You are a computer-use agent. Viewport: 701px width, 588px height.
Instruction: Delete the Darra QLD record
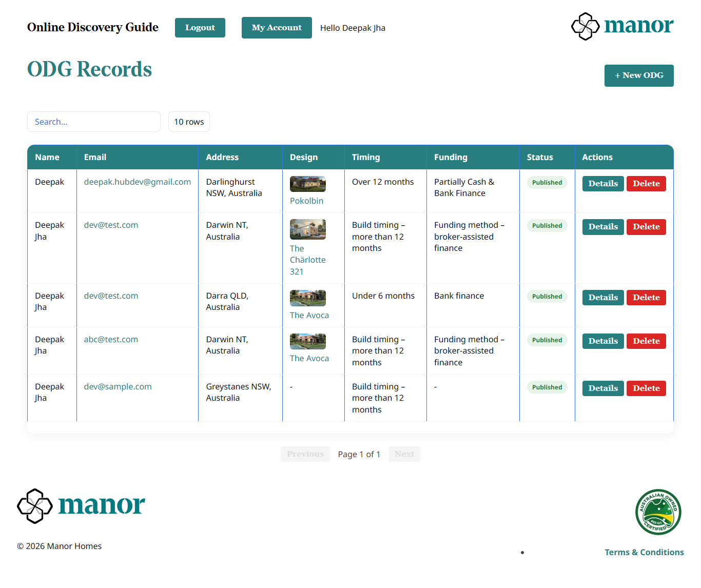point(646,297)
